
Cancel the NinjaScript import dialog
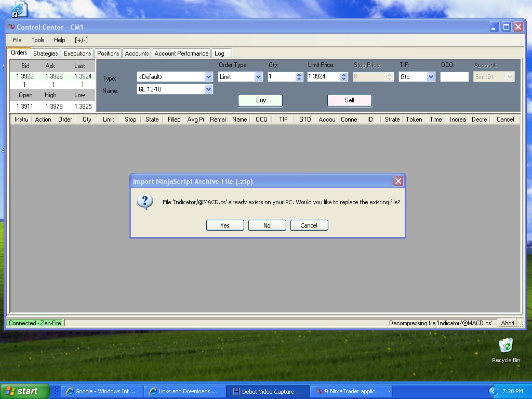(x=309, y=225)
